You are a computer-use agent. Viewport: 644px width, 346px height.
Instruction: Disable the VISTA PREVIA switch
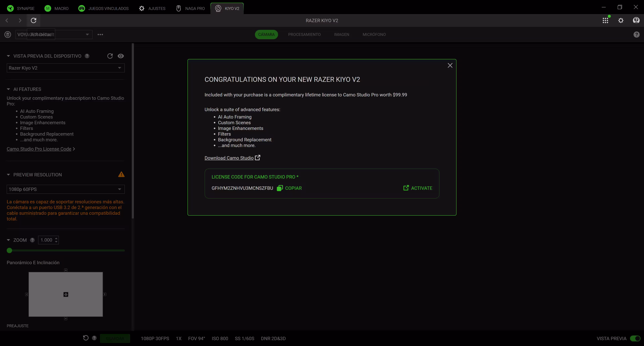635,338
